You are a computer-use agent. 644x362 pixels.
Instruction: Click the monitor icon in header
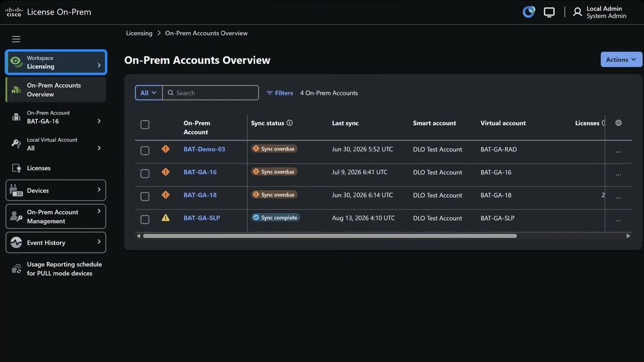point(549,13)
